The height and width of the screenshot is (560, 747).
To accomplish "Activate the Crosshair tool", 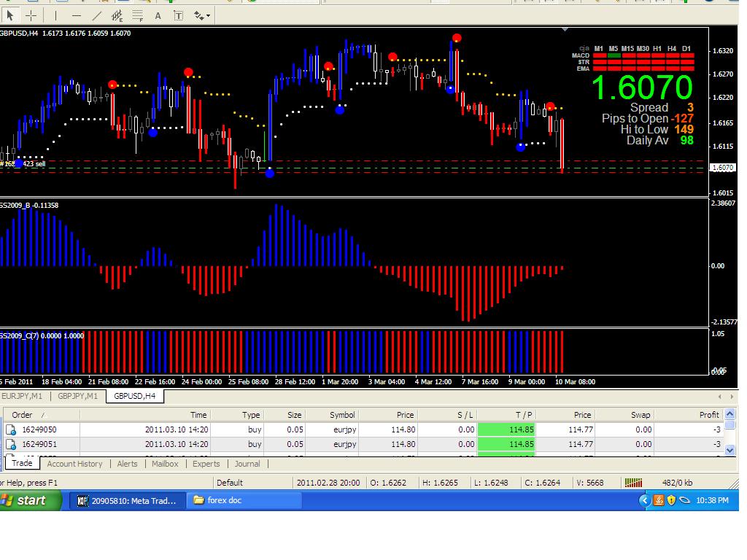I will pyautogui.click(x=31, y=16).
